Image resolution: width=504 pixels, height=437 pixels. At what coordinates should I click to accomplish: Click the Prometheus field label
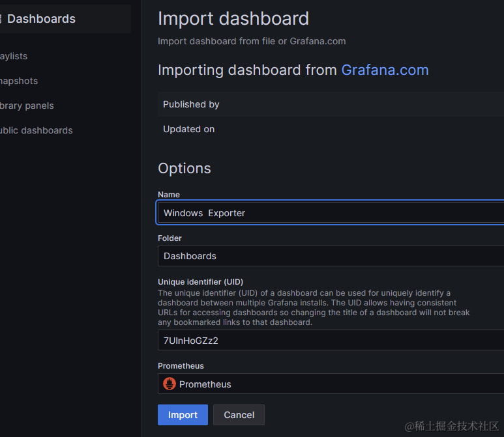(181, 366)
